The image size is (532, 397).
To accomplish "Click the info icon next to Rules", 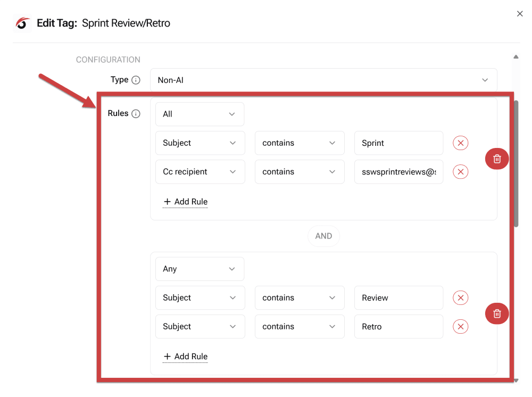I will [136, 114].
